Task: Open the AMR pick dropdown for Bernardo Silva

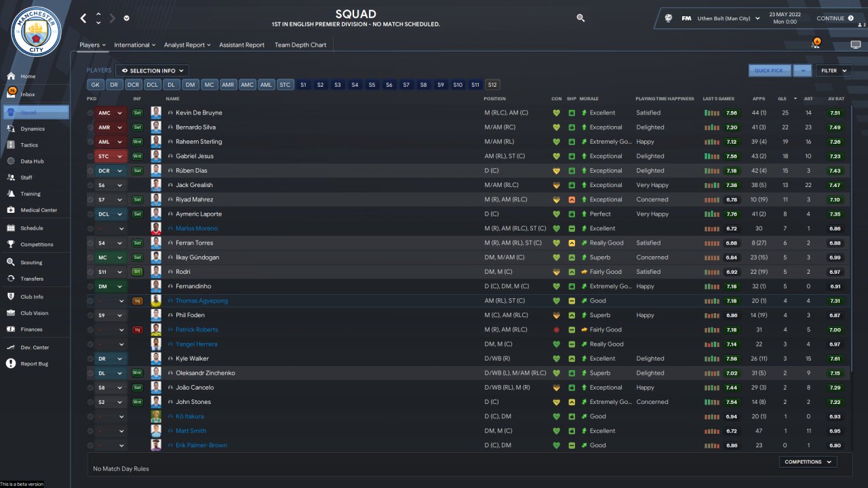Action: point(111,127)
